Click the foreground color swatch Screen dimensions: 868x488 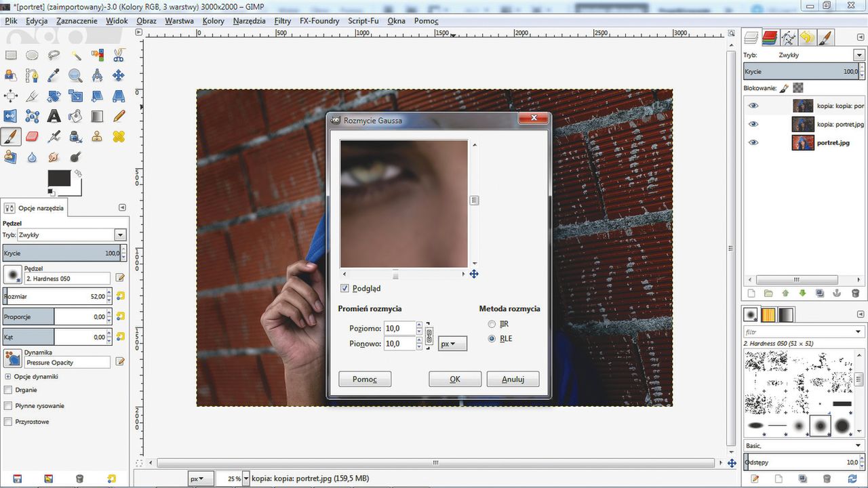[x=59, y=178]
